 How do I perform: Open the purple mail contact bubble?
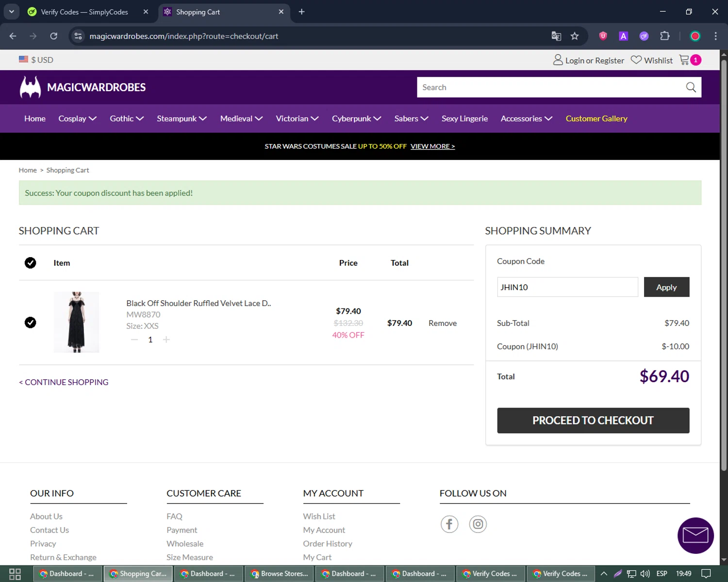coord(695,535)
